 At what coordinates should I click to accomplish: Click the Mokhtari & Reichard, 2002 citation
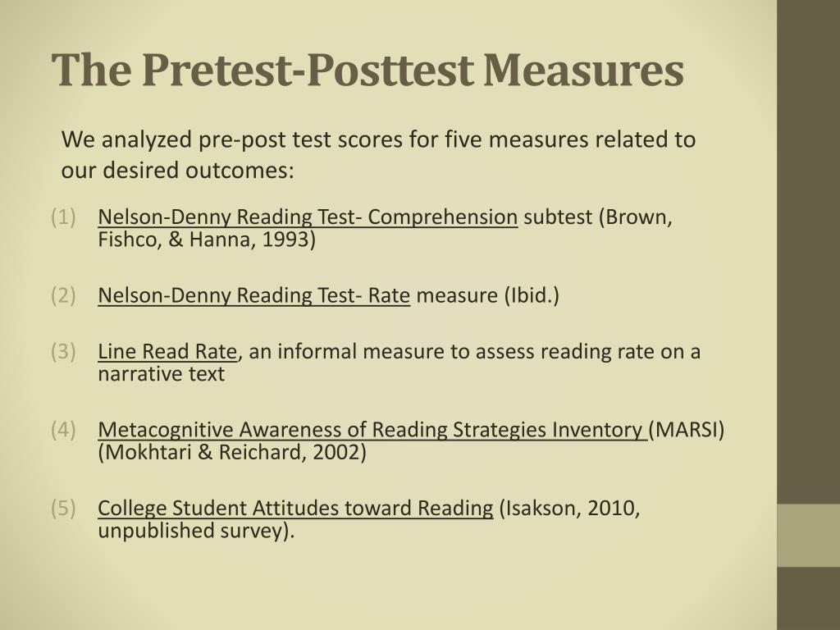tap(232, 452)
